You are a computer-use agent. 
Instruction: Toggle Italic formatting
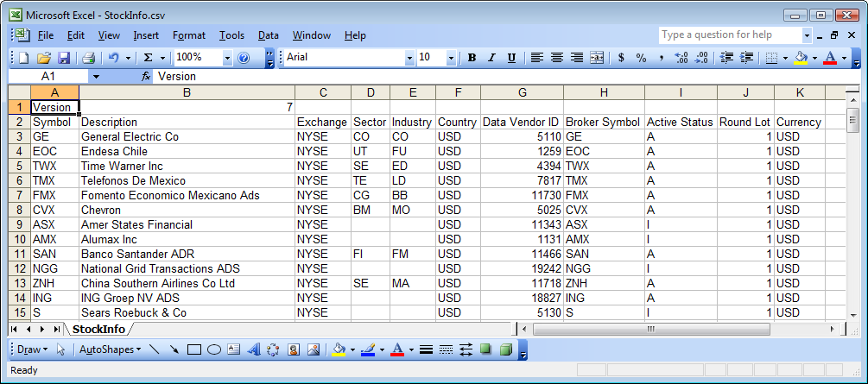point(491,58)
